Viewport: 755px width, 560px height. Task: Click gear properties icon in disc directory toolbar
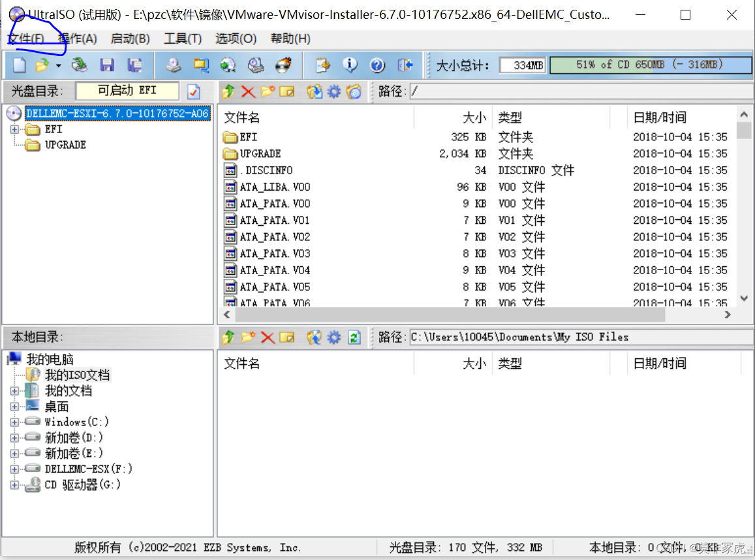point(333,91)
